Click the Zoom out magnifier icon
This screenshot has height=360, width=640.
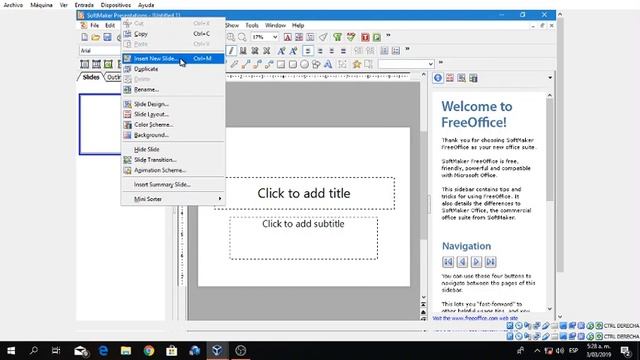tap(242, 37)
